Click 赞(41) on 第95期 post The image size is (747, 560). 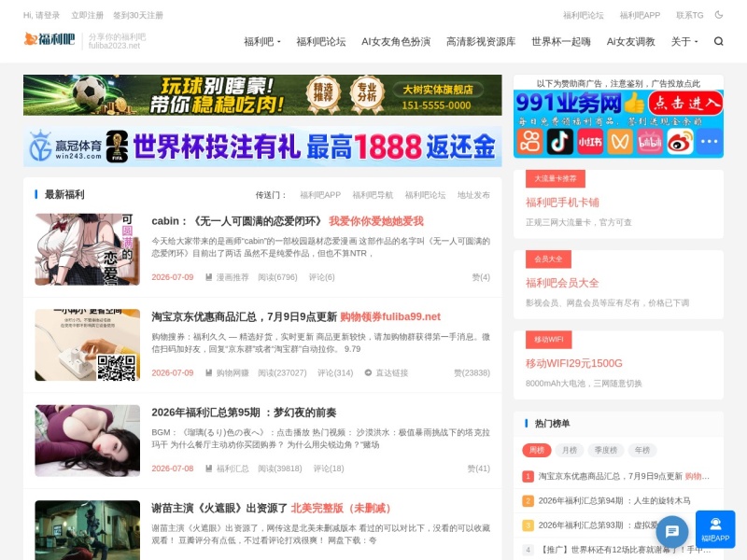(479, 469)
